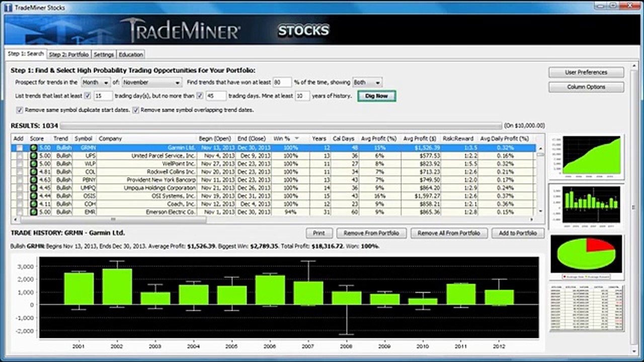Viewport: 644px width, 362px height.
Task: Click the results table scroll-up arrow
Action: 541,148
